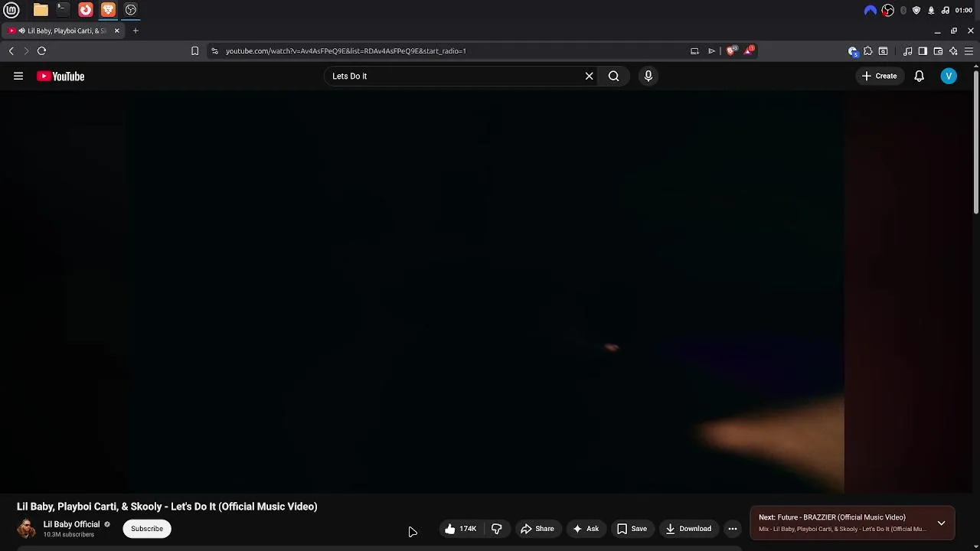Screen dimensions: 980x551
Task: Open Lil Baby Official channel name link
Action: coord(71,524)
